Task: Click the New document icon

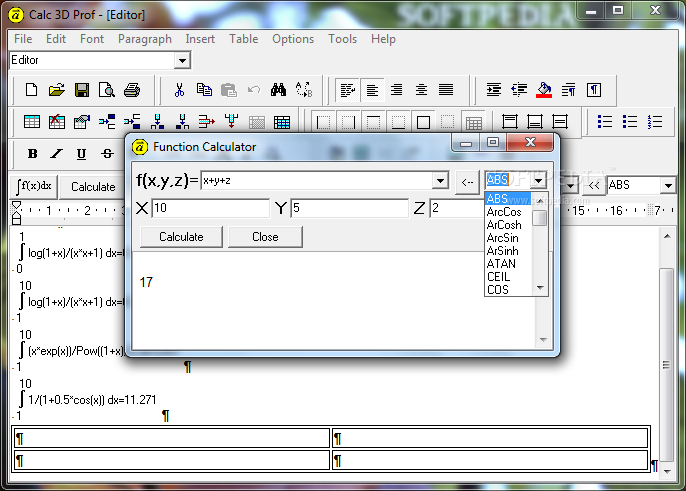Action: 32,90
